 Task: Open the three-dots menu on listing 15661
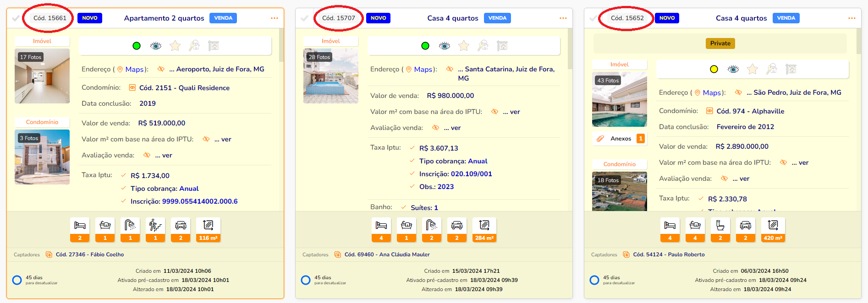[274, 18]
